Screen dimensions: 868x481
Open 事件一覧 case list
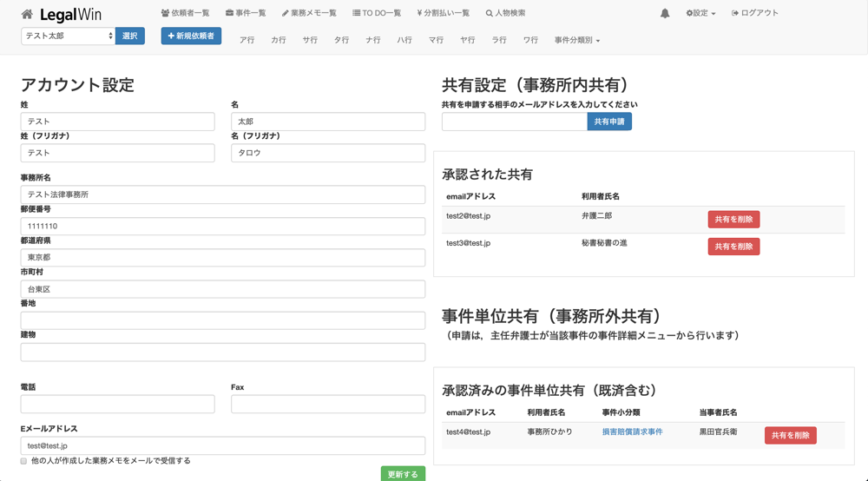[246, 13]
